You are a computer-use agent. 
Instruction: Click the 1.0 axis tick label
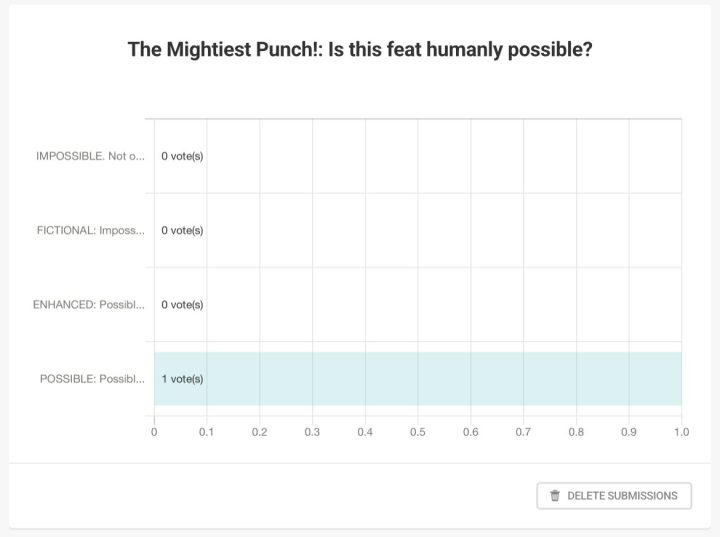[681, 432]
